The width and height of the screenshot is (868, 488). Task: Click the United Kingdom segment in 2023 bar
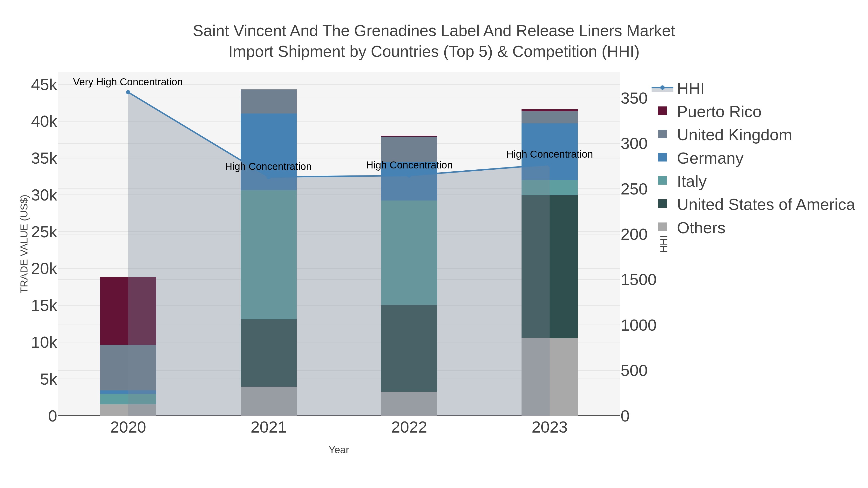549,117
